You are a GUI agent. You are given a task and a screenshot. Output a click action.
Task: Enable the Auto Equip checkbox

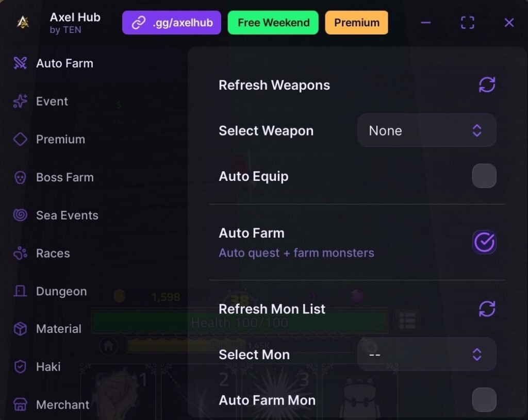pyautogui.click(x=484, y=176)
